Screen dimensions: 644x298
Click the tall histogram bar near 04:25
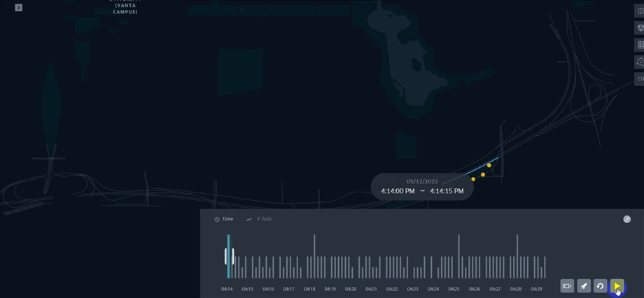[458, 257]
